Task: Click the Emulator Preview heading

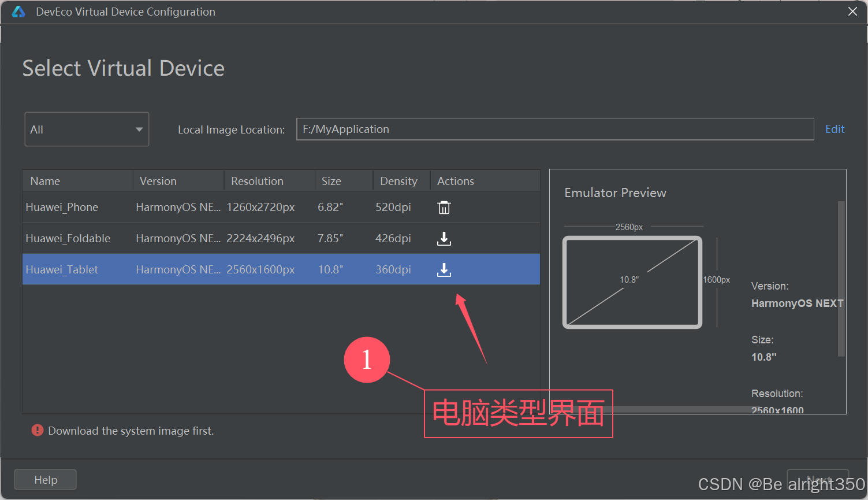Action: coord(615,192)
